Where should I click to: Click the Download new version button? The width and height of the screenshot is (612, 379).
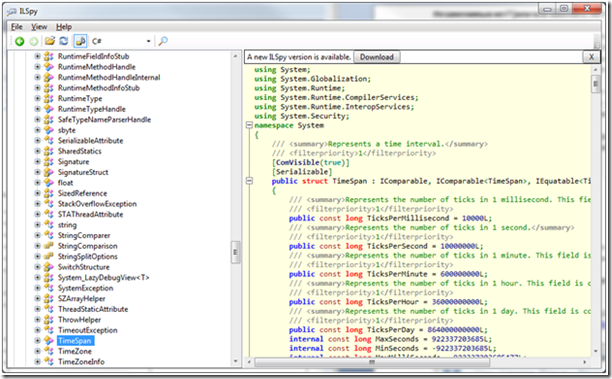[x=377, y=57]
